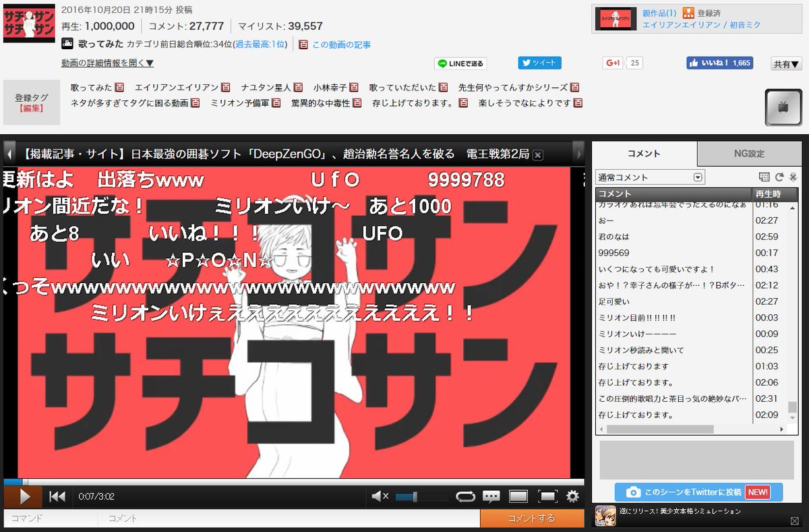Switch player to wide screen mode icon
809x532 pixels.
click(518, 497)
